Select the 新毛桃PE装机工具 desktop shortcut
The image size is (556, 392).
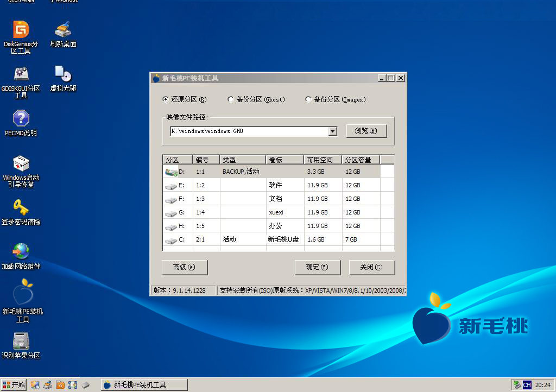[23, 301]
